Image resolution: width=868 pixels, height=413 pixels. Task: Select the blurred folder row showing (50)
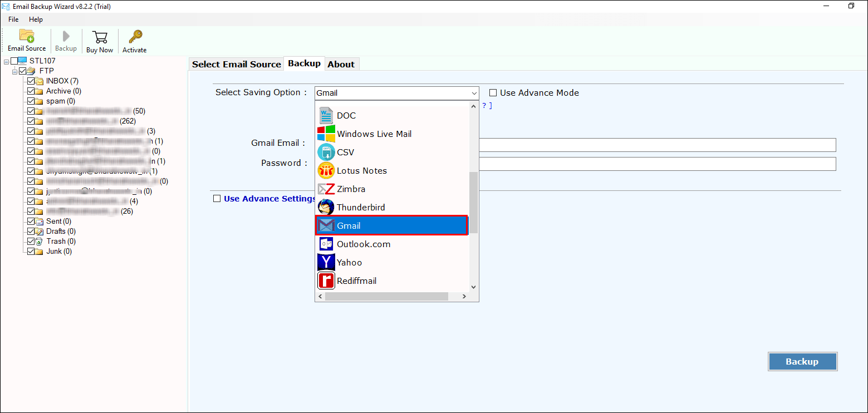[96, 111]
